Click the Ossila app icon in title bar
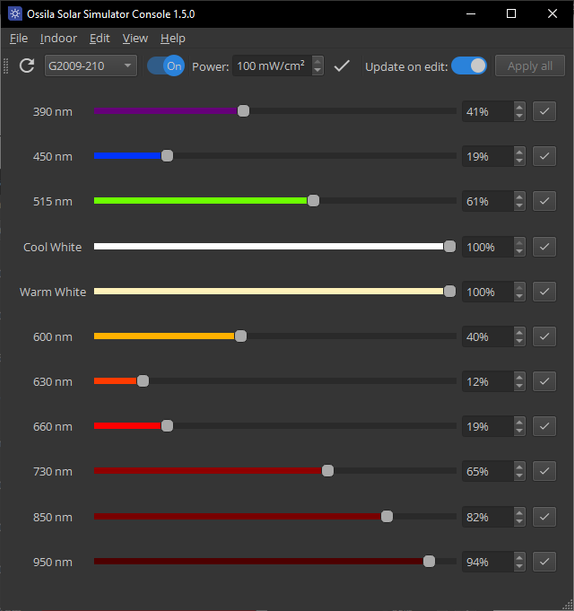 coord(15,14)
